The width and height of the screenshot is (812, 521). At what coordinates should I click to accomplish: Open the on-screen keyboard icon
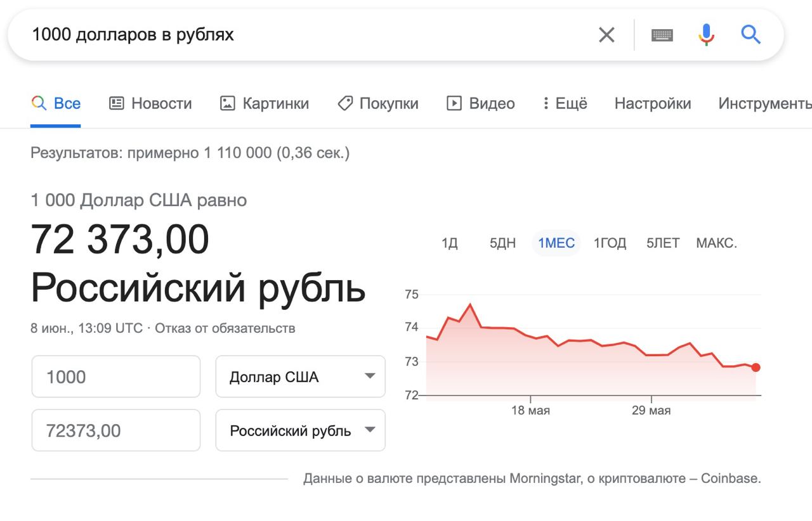(662, 35)
